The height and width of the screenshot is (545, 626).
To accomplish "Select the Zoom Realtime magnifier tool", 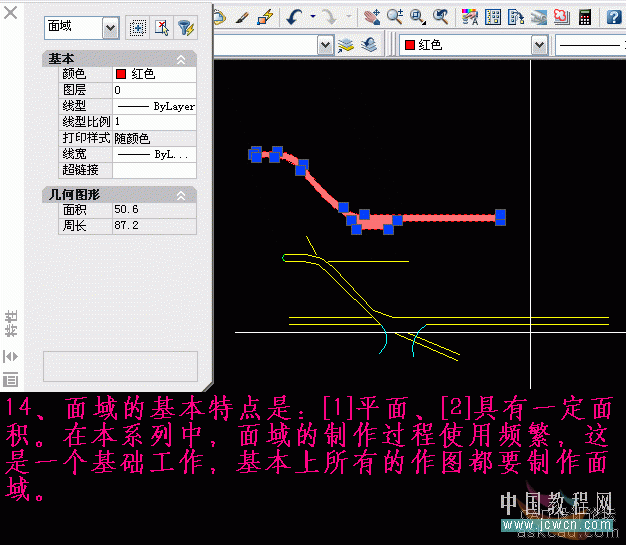I will click(395, 17).
